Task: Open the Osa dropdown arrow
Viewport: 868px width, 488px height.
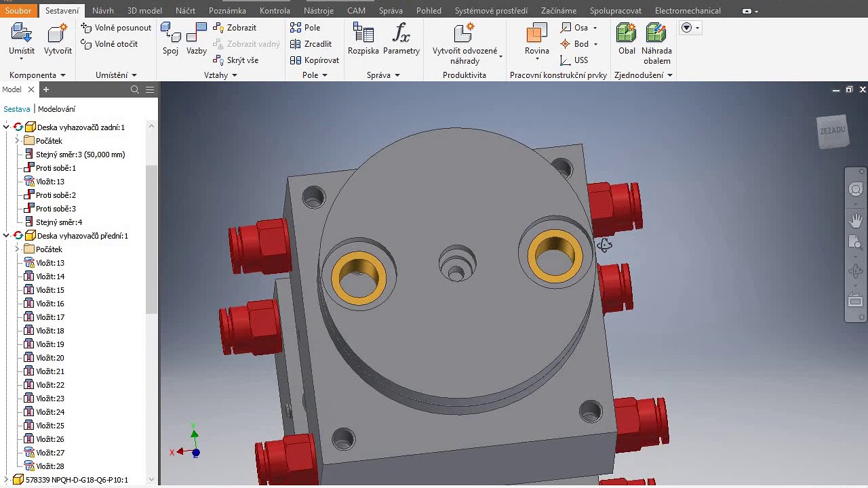Action: click(x=595, y=28)
